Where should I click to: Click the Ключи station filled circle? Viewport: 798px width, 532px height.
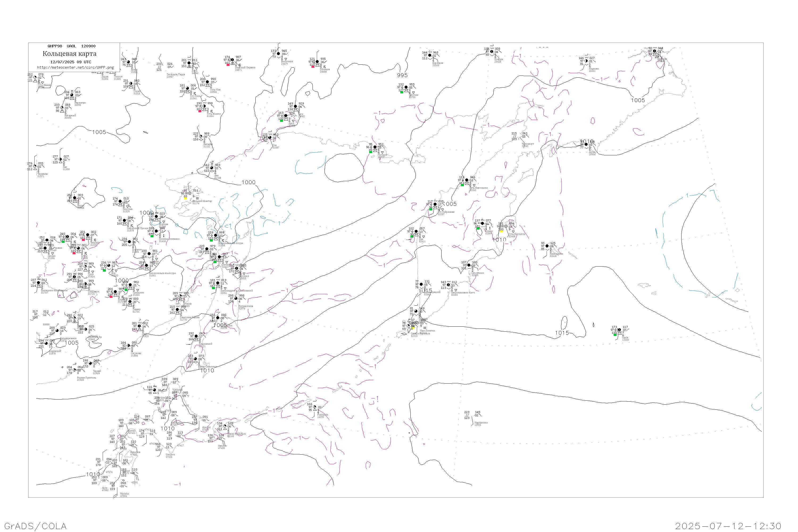(x=483, y=224)
